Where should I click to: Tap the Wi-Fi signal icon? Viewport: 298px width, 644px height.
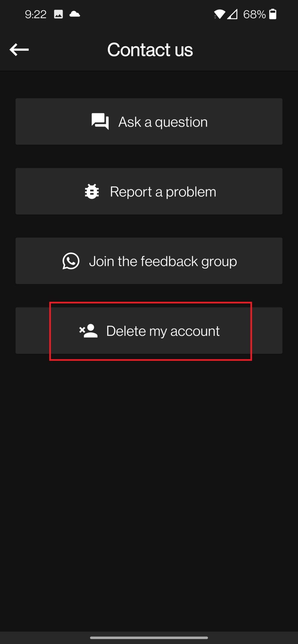pos(219,14)
